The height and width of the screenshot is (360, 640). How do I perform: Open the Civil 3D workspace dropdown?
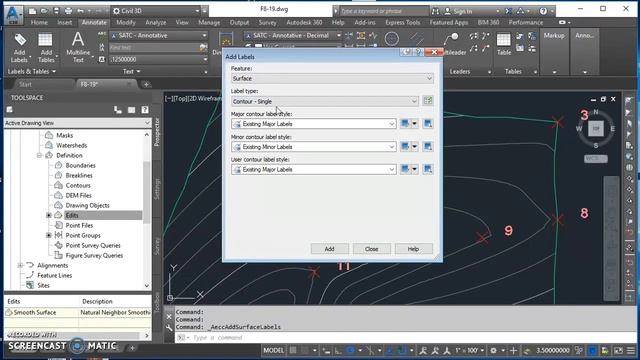click(x=156, y=11)
